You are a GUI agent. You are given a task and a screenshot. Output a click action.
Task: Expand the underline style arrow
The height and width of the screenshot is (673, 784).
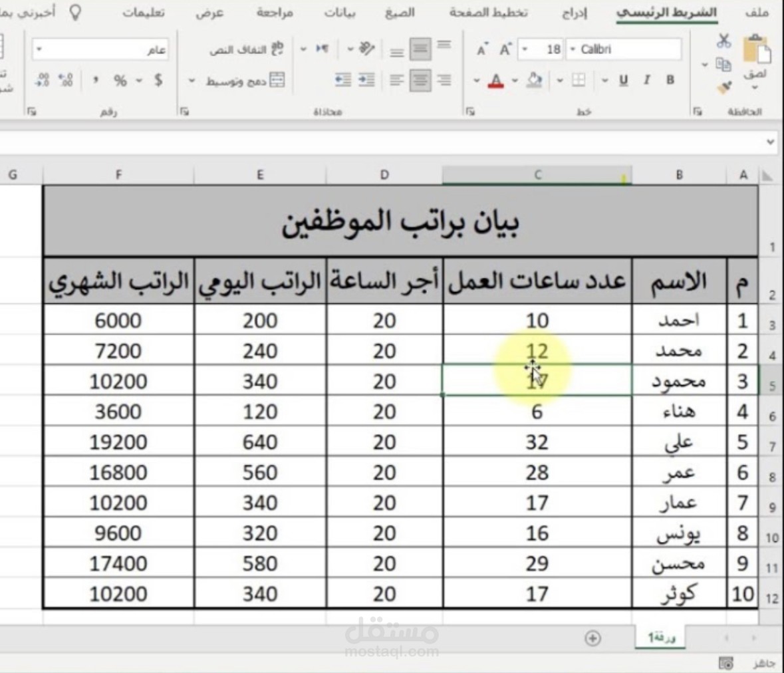(x=605, y=80)
